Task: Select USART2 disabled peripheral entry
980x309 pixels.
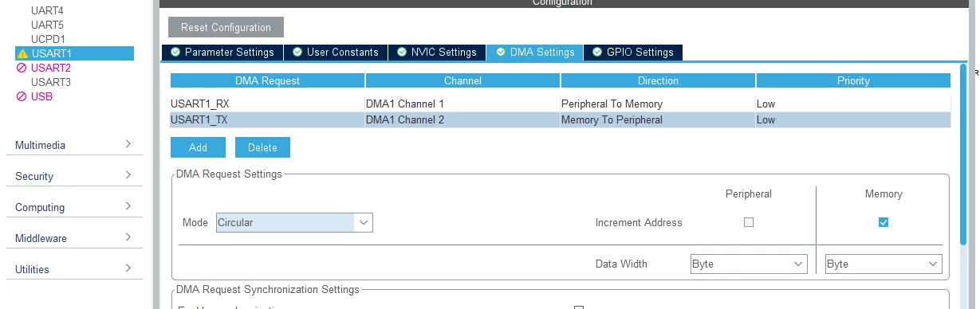Action: pyautogui.click(x=51, y=68)
